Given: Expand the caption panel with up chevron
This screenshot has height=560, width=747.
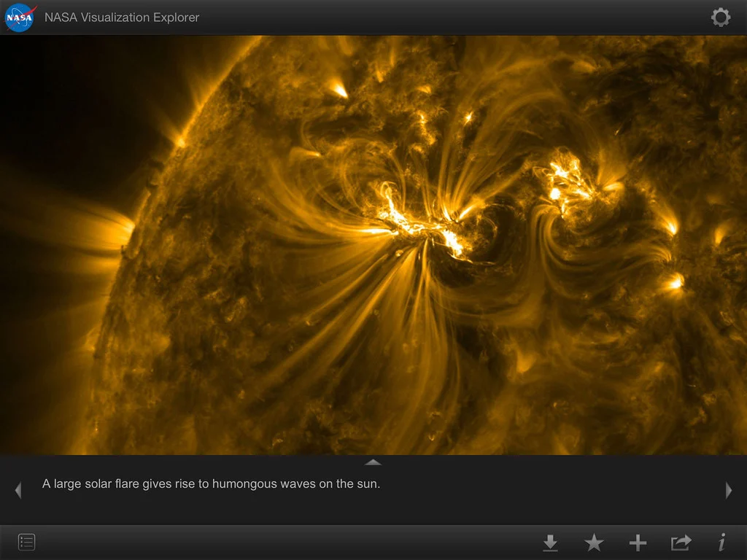Looking at the screenshot, I should 373,462.
